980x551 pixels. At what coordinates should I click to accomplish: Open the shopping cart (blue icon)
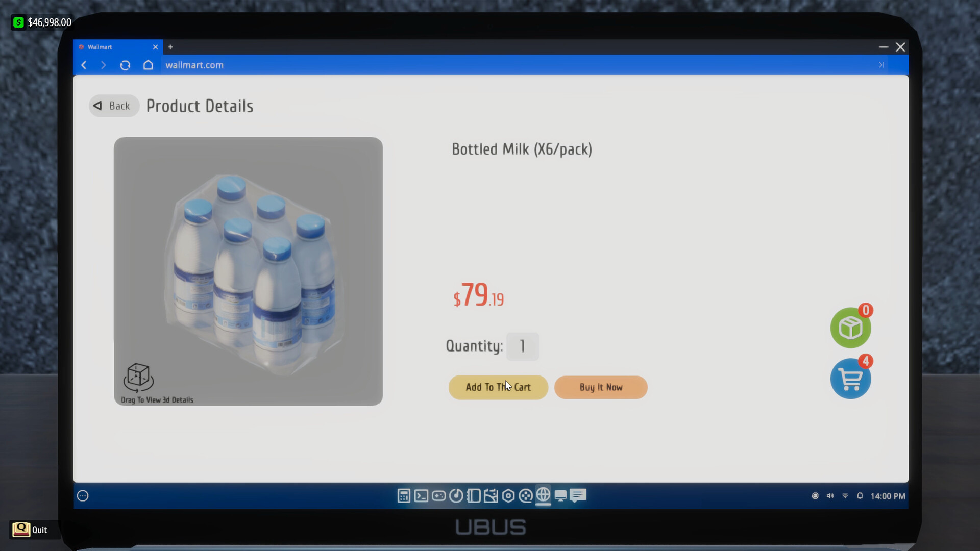(850, 379)
